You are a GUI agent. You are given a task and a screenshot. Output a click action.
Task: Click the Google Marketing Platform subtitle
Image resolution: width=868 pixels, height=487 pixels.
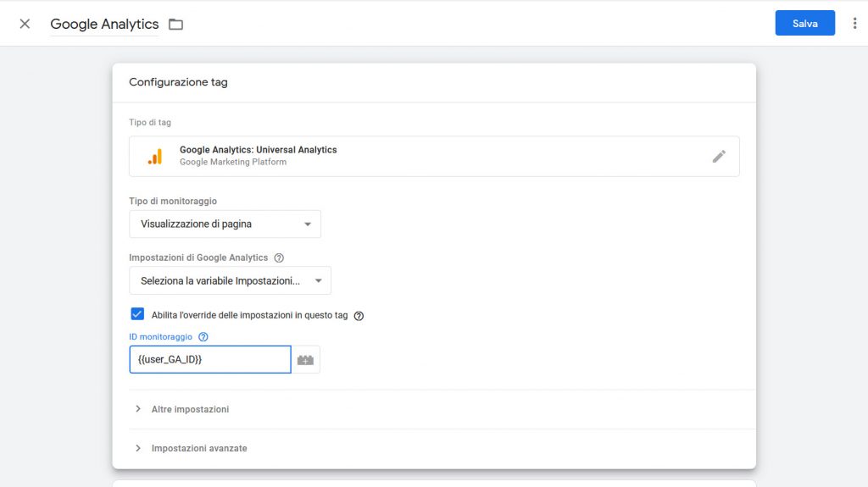[x=233, y=162]
